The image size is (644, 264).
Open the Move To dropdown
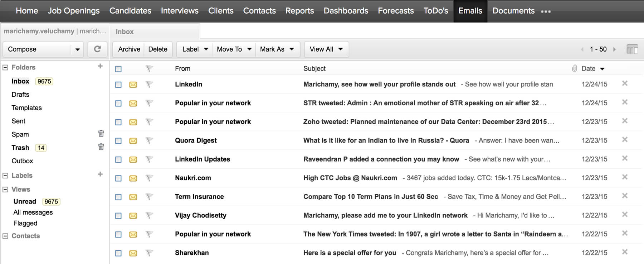234,49
